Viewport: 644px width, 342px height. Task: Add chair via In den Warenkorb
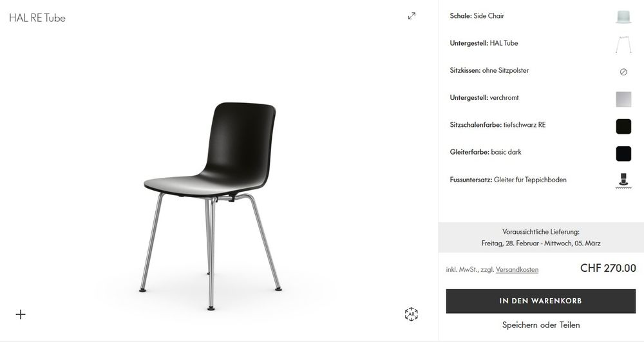540,301
